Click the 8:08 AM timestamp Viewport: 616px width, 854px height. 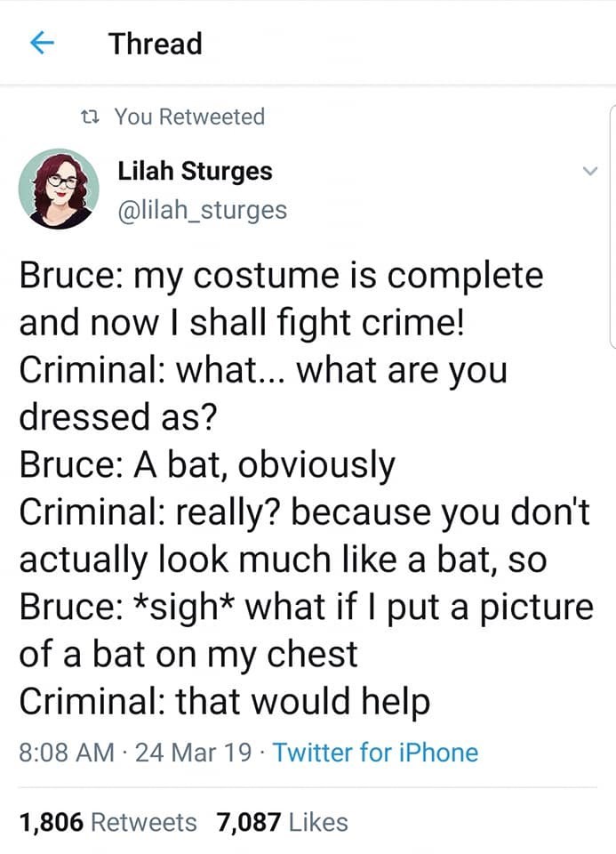(67, 753)
